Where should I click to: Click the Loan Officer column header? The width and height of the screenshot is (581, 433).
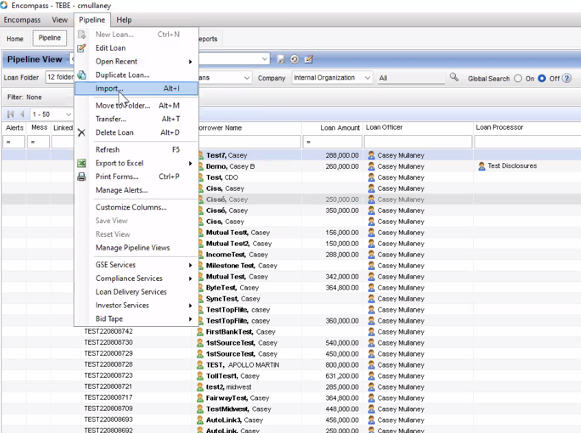coord(418,128)
